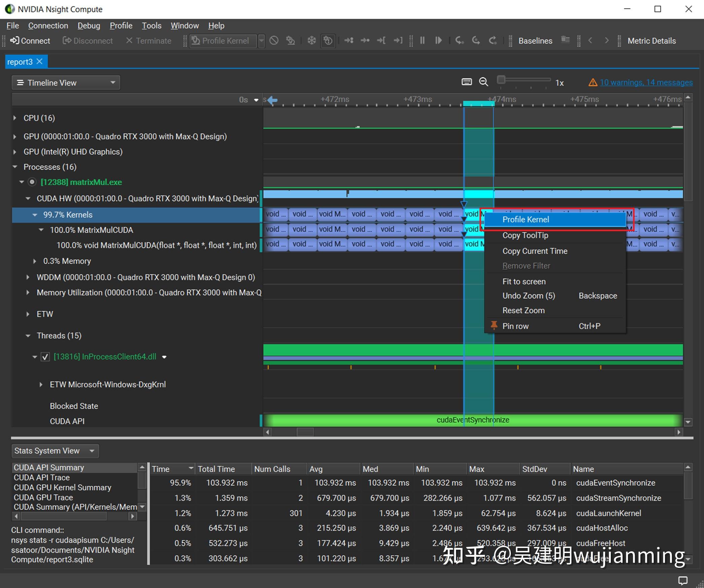704x588 pixels.
Task: Expand the CPU (16) tree node
Action: click(15, 118)
